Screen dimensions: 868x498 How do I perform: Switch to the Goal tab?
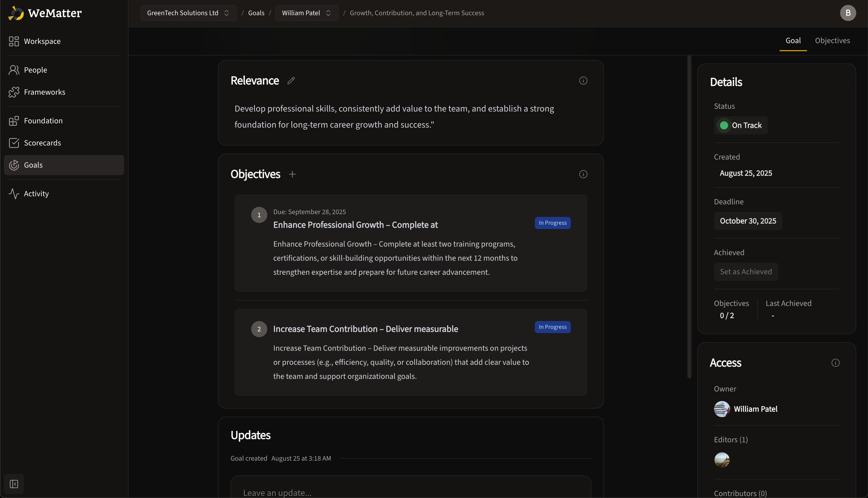pos(793,41)
